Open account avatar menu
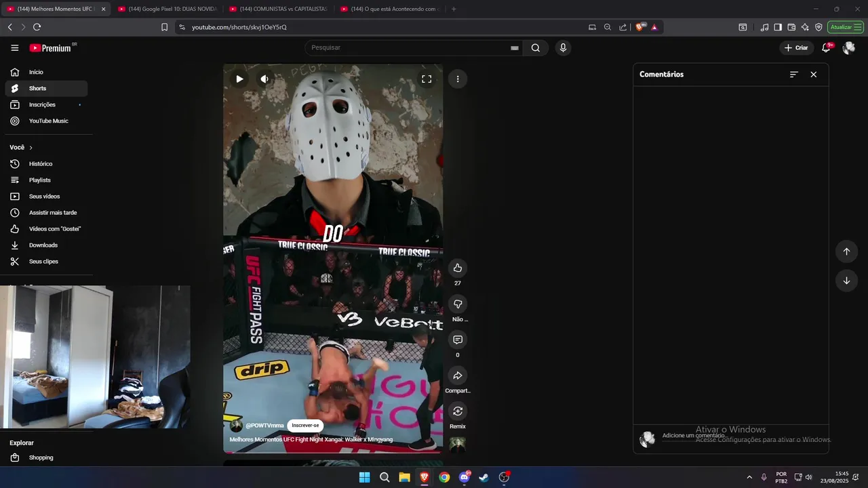The height and width of the screenshot is (488, 868). tap(848, 47)
